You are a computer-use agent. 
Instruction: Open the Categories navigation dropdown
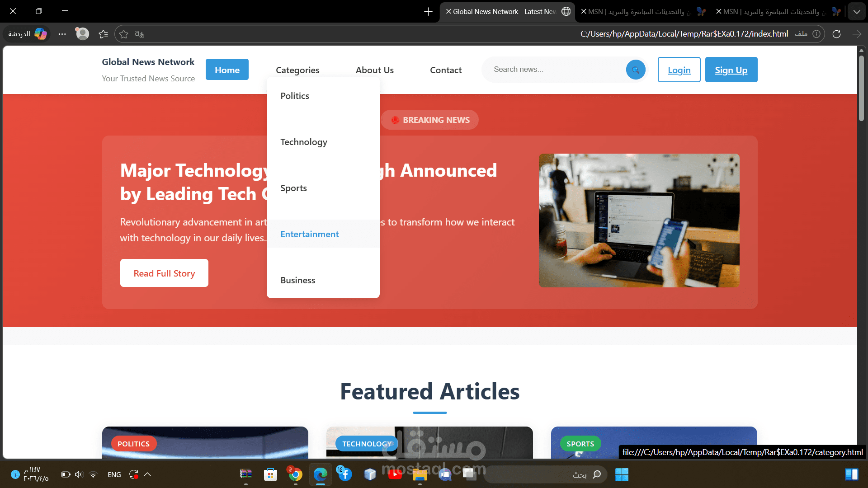[297, 70]
